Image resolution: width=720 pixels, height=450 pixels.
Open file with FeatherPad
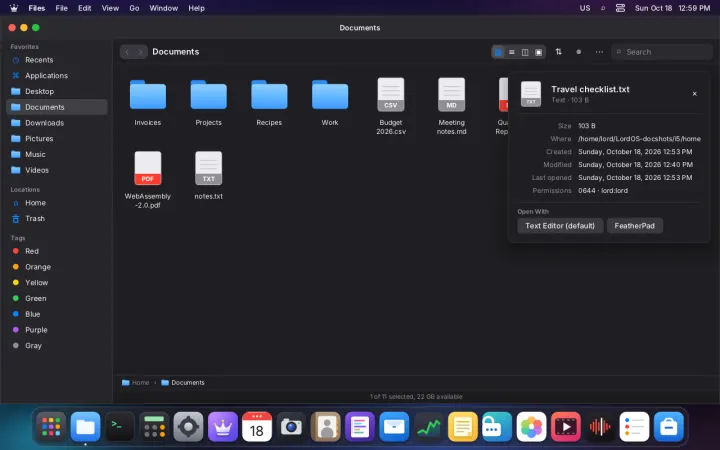click(x=635, y=225)
